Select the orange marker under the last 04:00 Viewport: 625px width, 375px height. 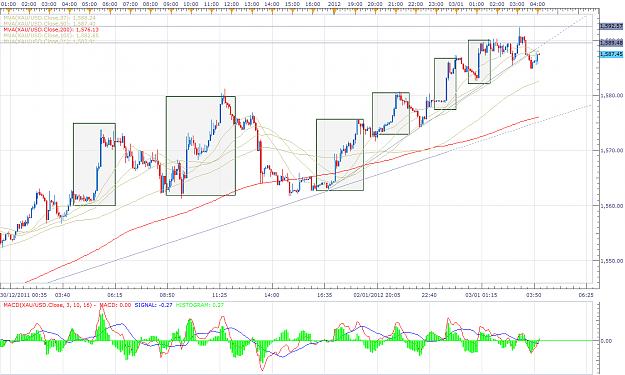[537, 12]
